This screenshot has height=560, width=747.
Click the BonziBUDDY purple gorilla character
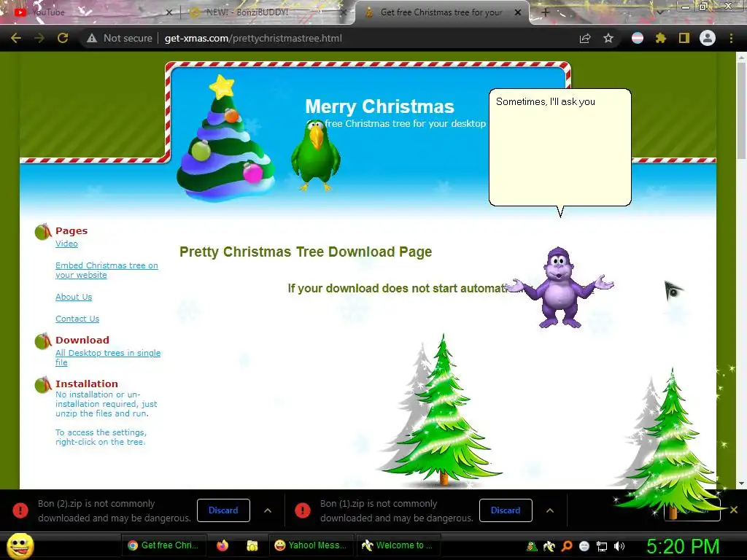pyautogui.click(x=560, y=287)
